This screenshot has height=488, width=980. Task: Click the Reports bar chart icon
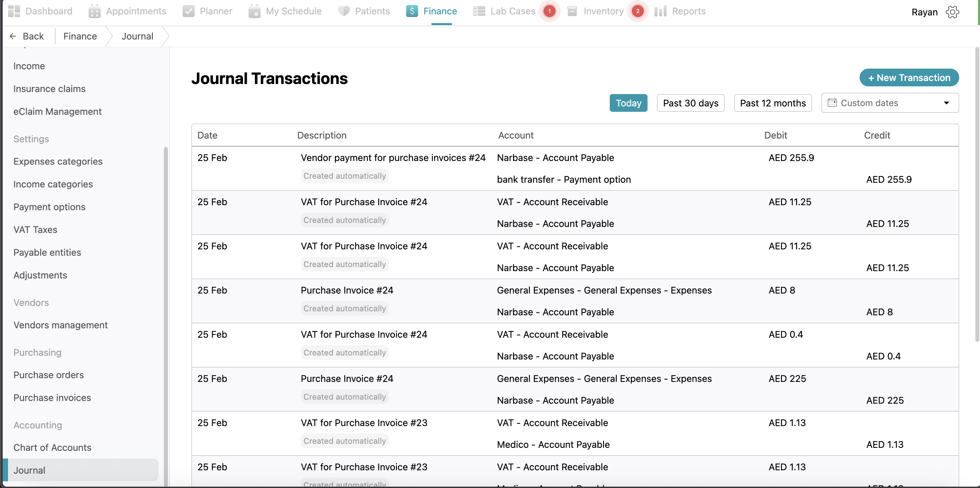point(661,11)
